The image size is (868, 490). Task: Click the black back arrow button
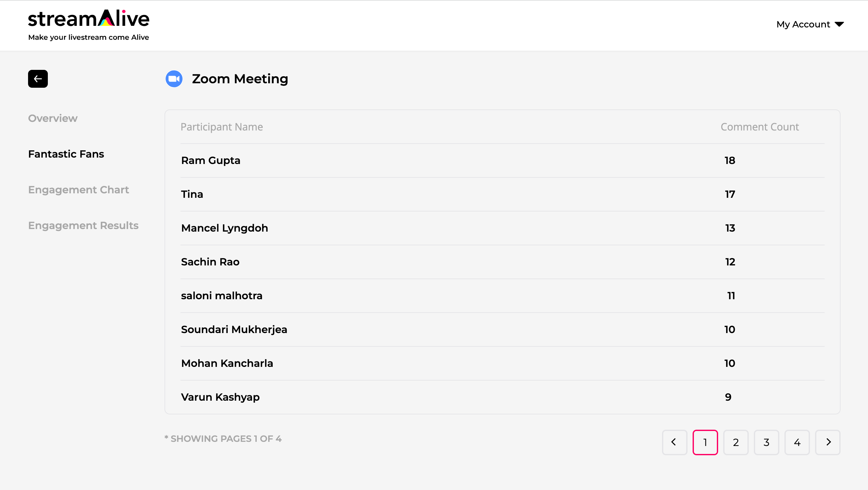(x=38, y=79)
